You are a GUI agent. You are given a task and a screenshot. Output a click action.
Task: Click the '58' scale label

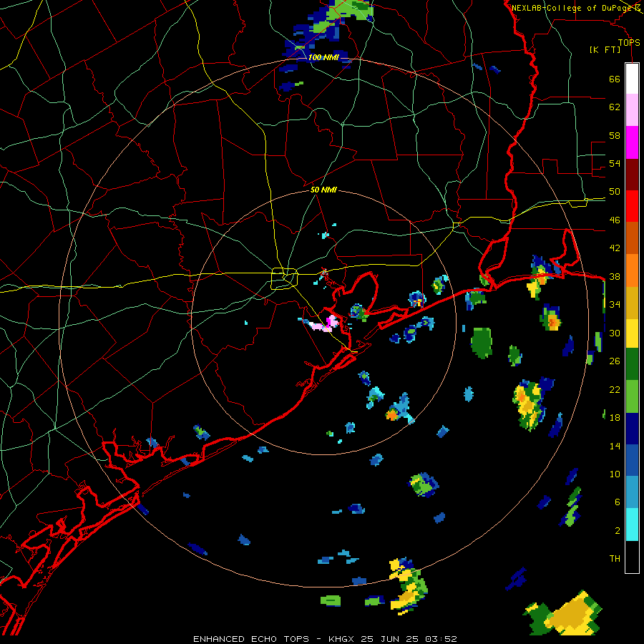pos(615,135)
